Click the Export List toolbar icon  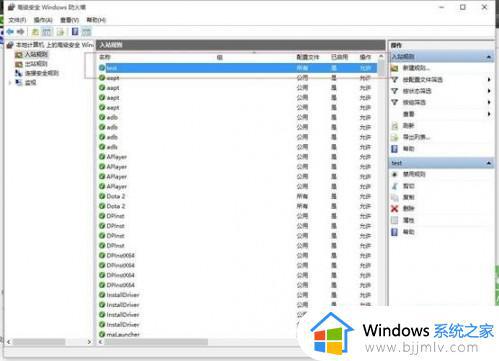tap(60, 32)
